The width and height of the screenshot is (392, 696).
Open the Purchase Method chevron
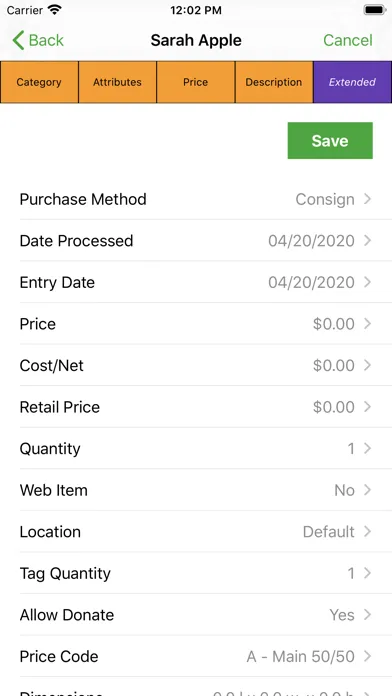pos(367,199)
